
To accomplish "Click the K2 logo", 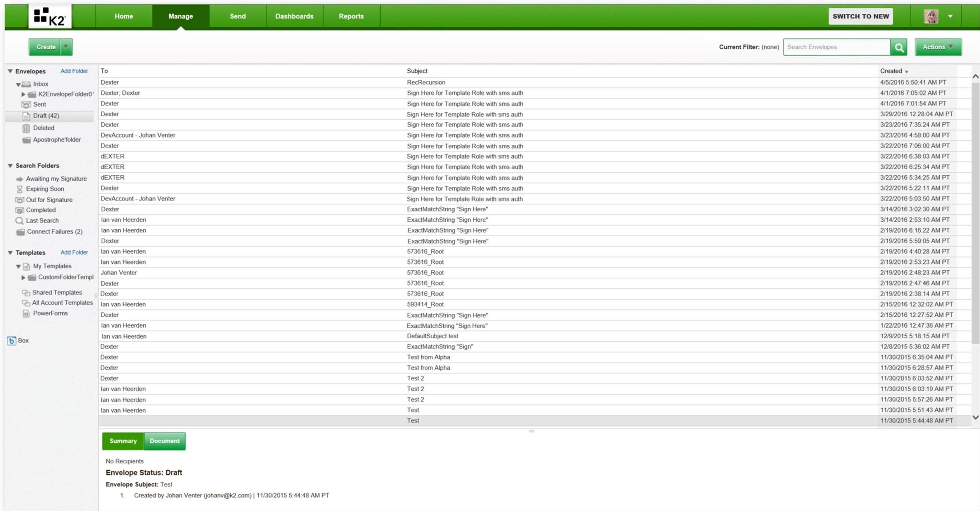I will click(50, 16).
